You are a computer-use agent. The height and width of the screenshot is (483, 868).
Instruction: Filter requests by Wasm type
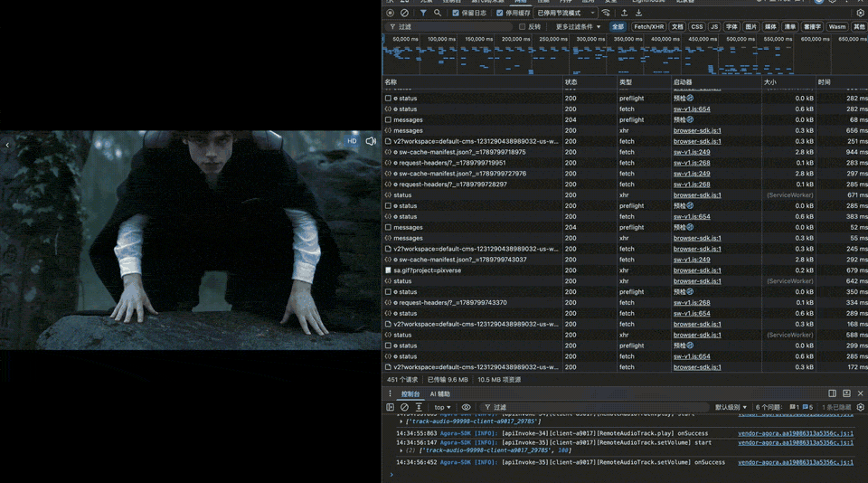click(837, 26)
